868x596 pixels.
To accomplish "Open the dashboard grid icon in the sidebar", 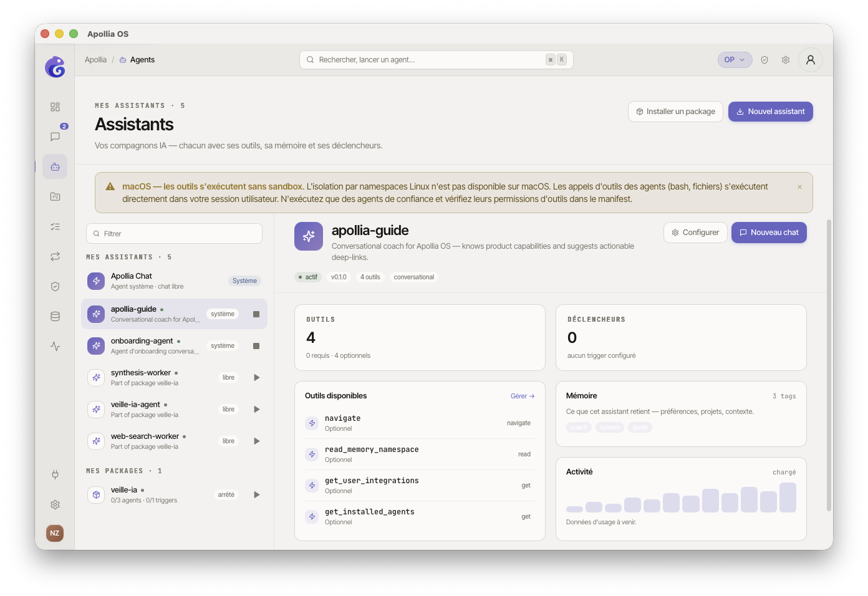I will 55,107.
